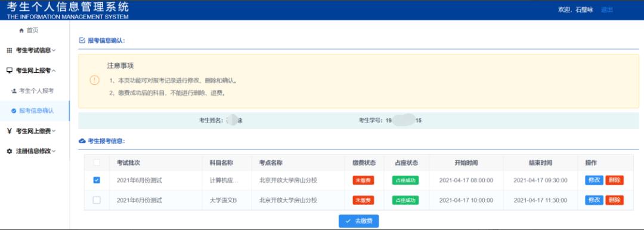Click end time 2021-04-17 09:30:00
The image size is (644, 230).
tap(540, 180)
